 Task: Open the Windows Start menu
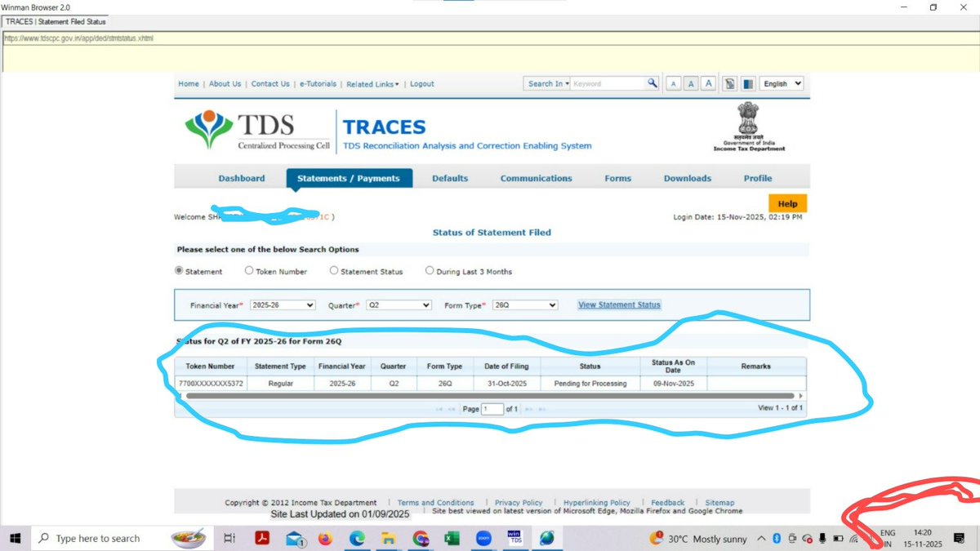(15, 538)
